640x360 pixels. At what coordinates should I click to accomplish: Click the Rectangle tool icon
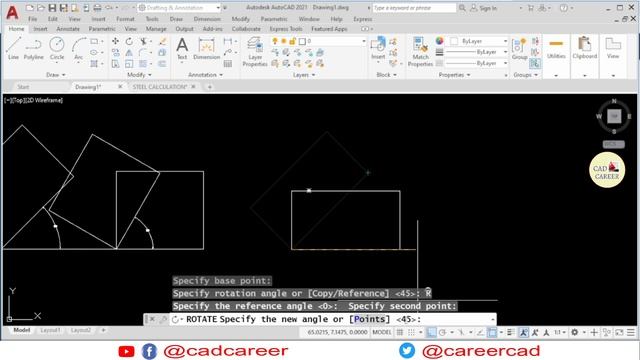[94, 41]
